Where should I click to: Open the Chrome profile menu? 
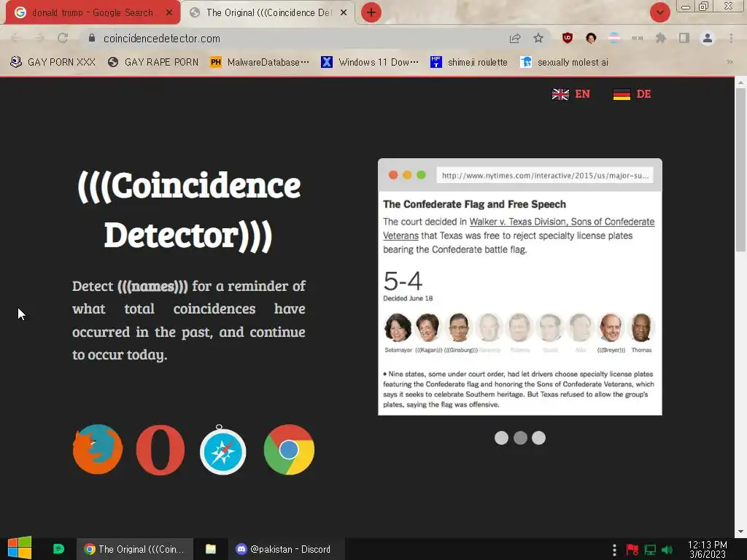pyautogui.click(x=708, y=38)
